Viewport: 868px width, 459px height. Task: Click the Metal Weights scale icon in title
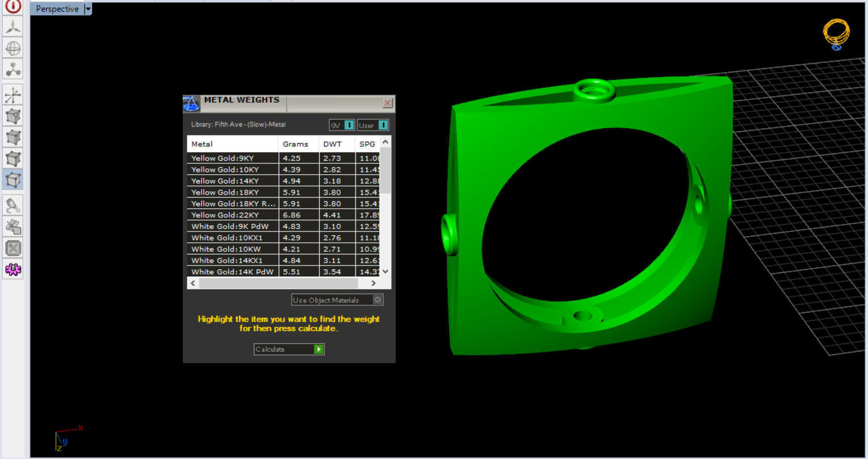[x=191, y=103]
